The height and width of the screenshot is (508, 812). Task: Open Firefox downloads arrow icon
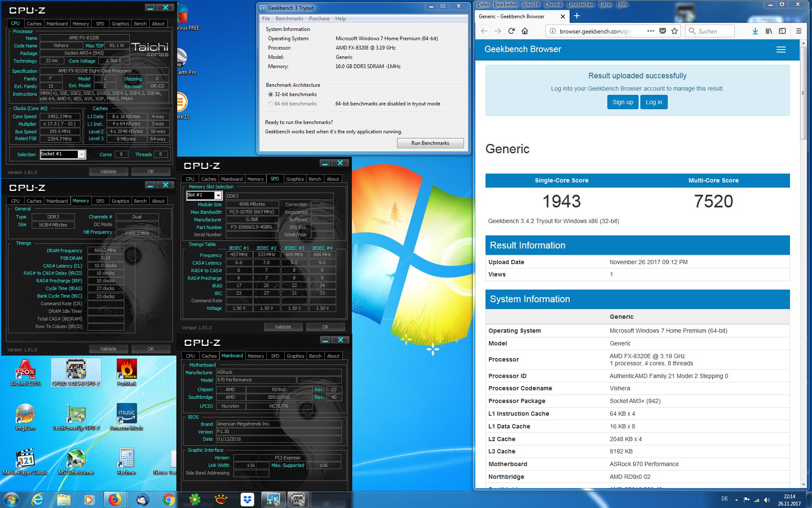pos(755,31)
